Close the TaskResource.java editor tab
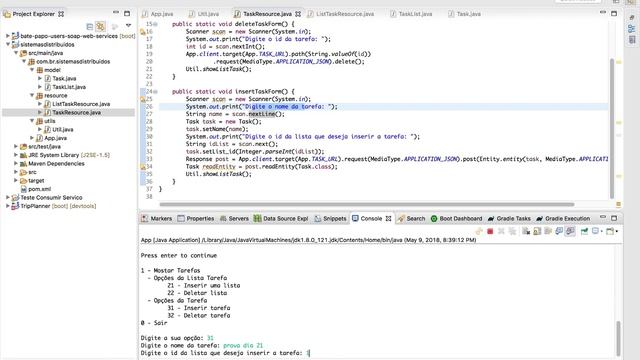This screenshot has width=640, height=360. pyautogui.click(x=298, y=14)
